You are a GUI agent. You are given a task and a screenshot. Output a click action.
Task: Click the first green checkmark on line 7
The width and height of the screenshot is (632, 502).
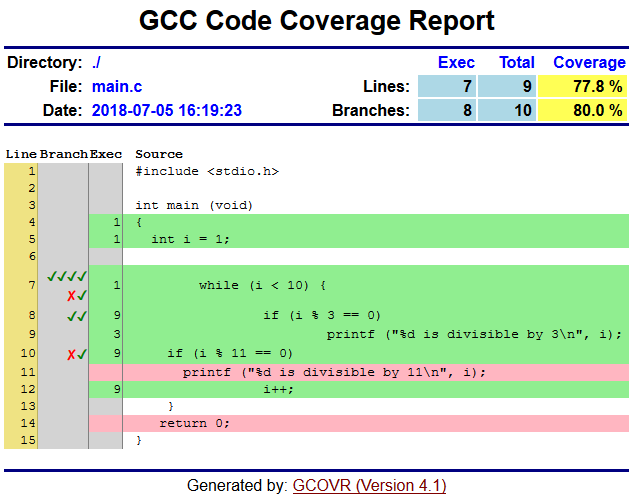point(50,277)
